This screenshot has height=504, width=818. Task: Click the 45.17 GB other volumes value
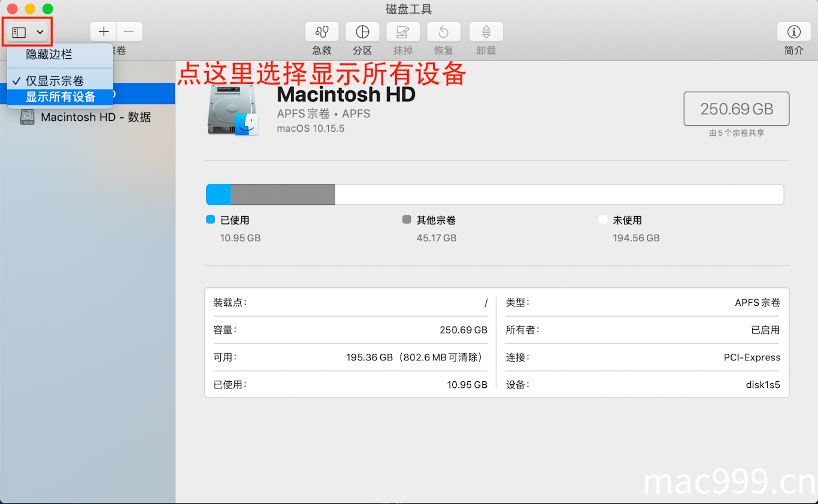pyautogui.click(x=437, y=238)
